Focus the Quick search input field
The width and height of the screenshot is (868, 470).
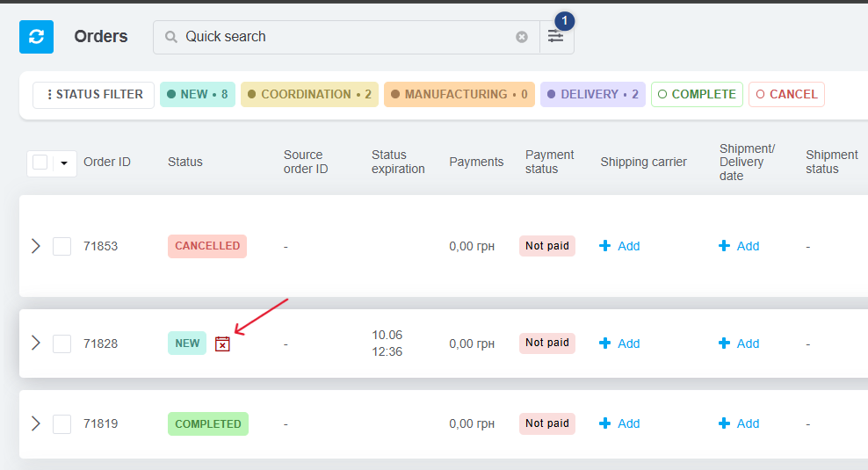[346, 37]
